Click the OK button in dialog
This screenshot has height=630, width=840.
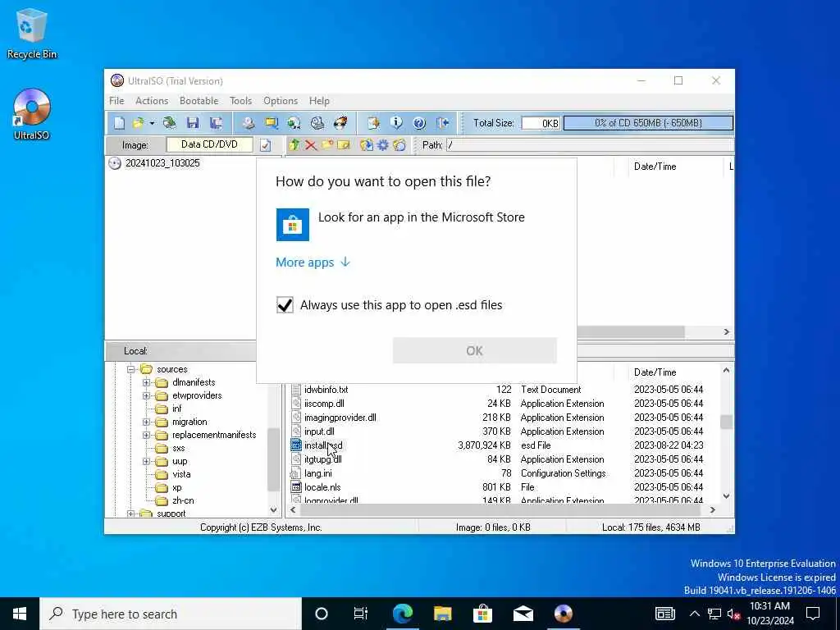pos(475,350)
